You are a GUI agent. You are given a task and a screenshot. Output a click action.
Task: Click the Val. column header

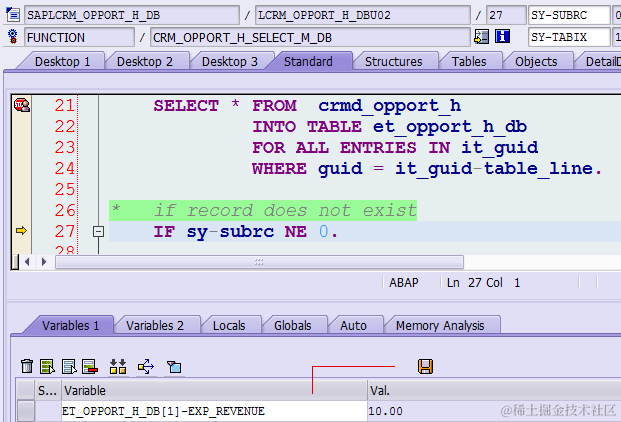point(494,391)
